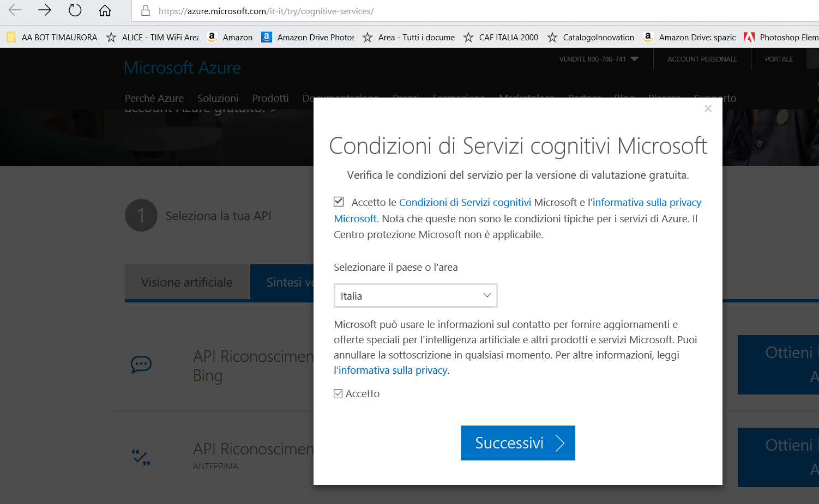Open the Prodotti navigation menu
819x504 pixels.
click(x=270, y=98)
